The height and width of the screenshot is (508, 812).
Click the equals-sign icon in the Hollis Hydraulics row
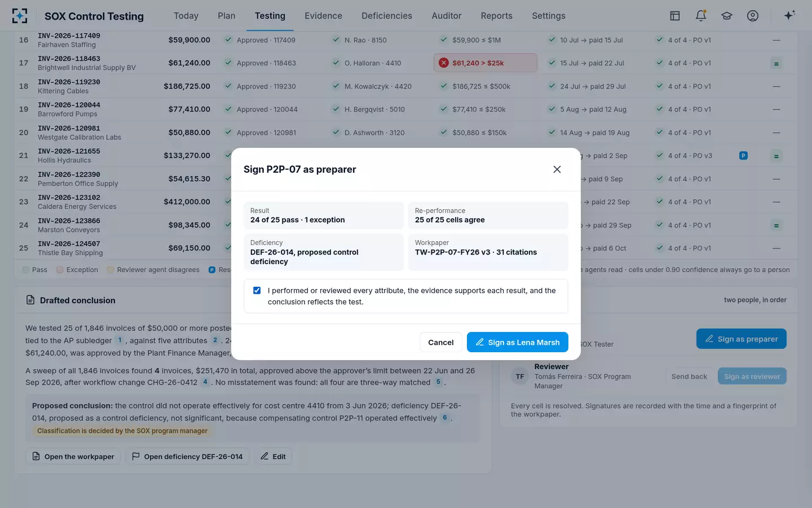tap(776, 156)
